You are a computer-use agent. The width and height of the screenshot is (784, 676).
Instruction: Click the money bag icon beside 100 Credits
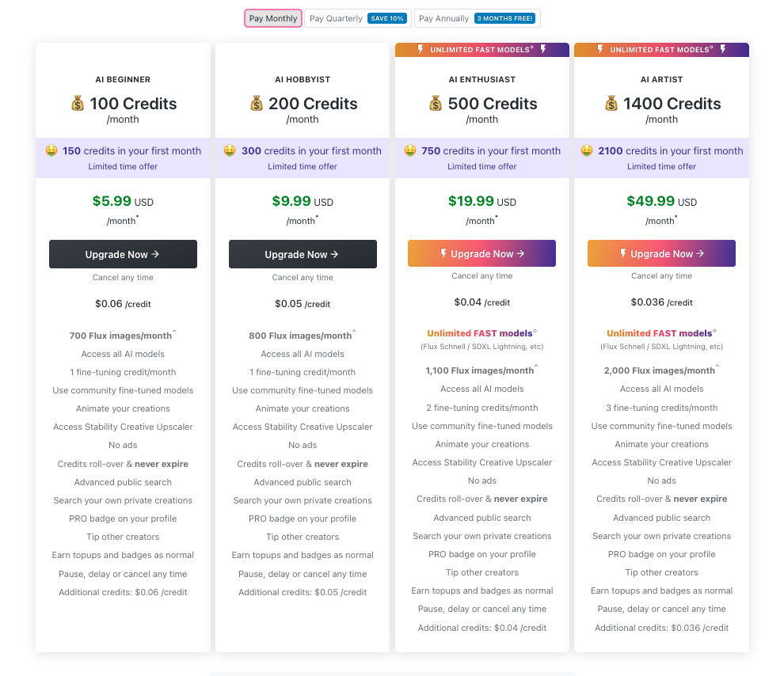(78, 104)
